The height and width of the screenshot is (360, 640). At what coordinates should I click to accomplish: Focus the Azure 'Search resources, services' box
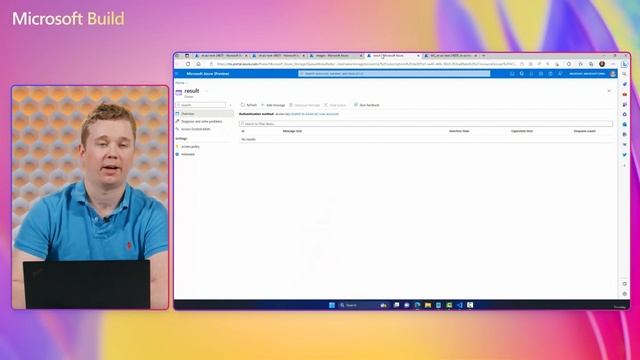394,73
